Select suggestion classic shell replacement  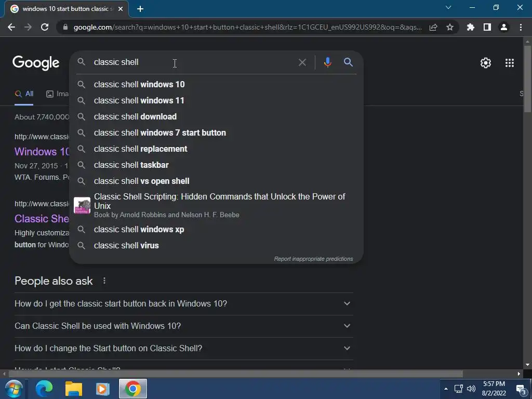216,149
